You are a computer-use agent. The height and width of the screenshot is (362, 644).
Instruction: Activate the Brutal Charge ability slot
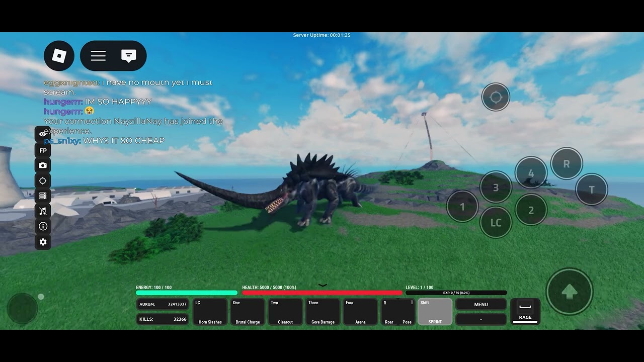[x=248, y=312]
